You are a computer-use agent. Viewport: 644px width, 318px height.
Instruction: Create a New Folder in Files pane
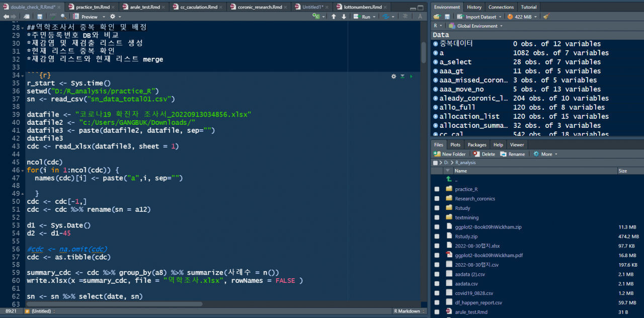450,154
